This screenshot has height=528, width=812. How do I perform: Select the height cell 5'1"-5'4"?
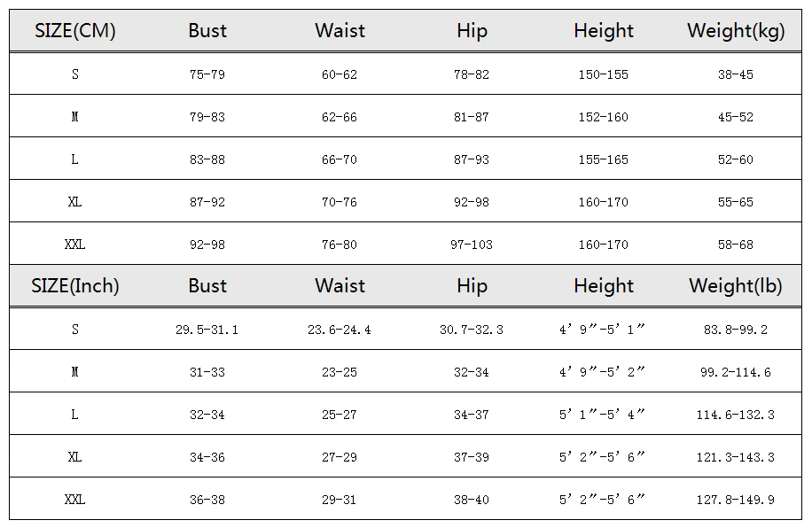602,415
